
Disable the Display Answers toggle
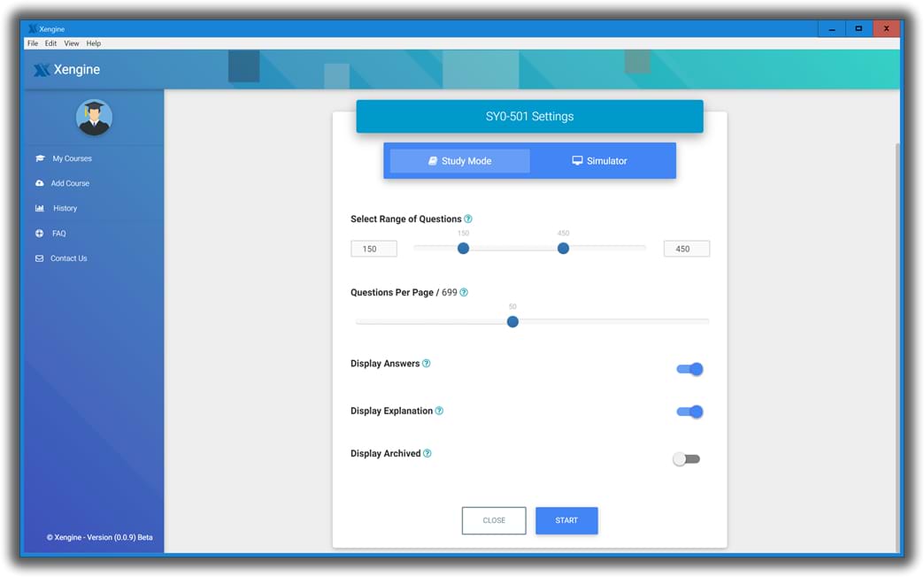[x=689, y=369]
